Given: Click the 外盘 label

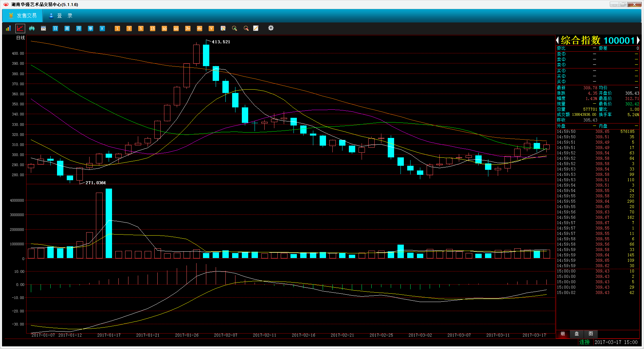Looking at the screenshot, I should point(561,126).
